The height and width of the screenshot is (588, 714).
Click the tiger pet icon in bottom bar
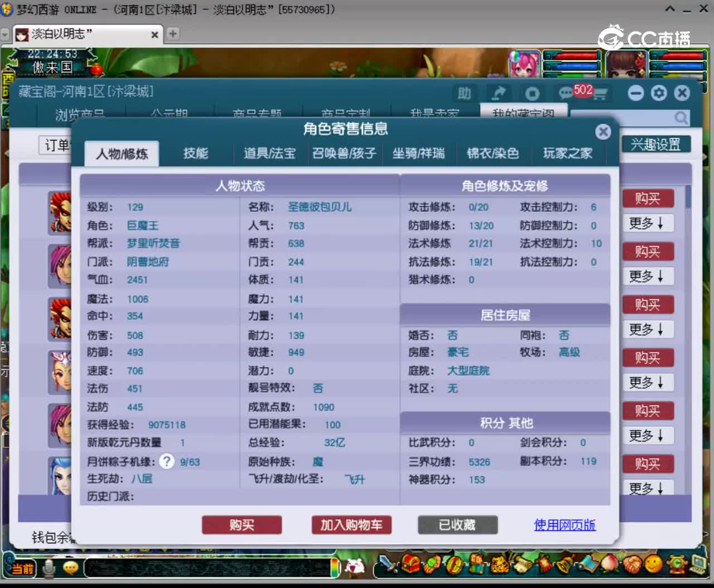coord(499,565)
